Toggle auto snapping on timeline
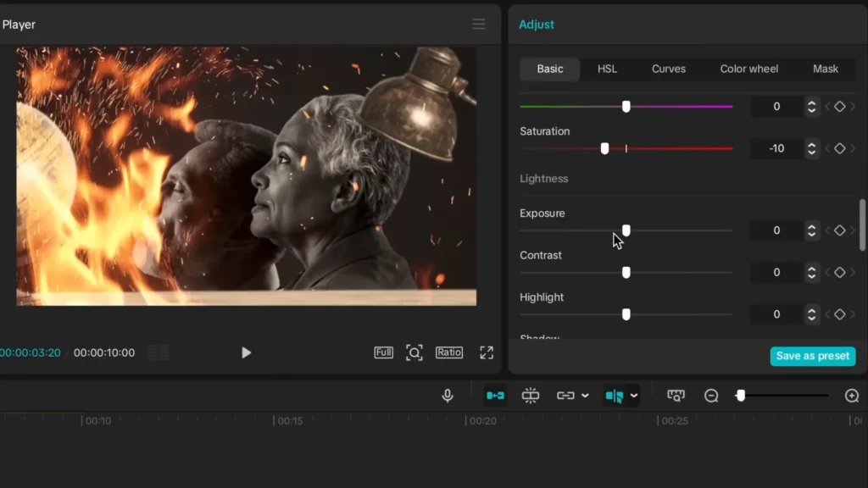The width and height of the screenshot is (868, 488). pos(531,396)
